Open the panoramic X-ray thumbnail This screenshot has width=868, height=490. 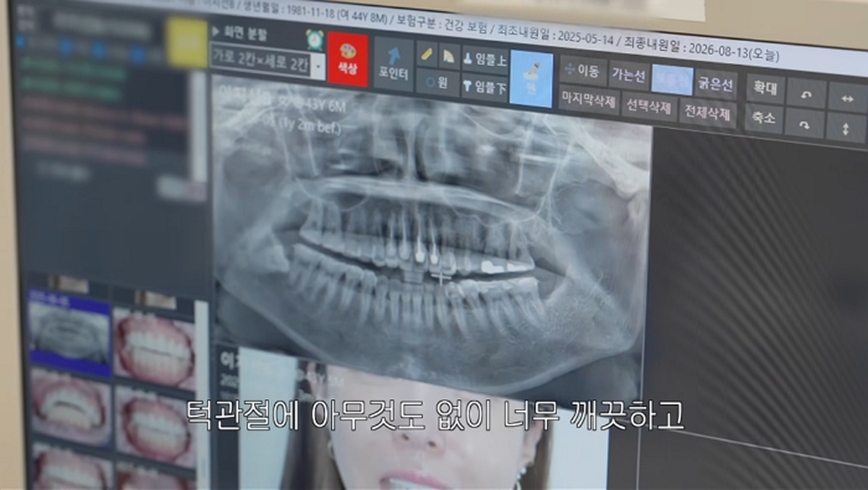pos(69,331)
